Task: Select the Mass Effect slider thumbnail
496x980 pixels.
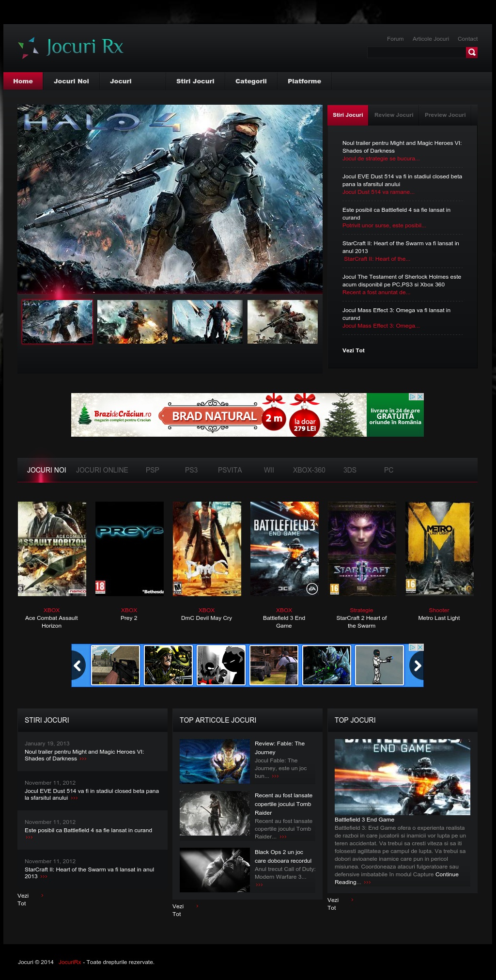Action: [x=207, y=322]
